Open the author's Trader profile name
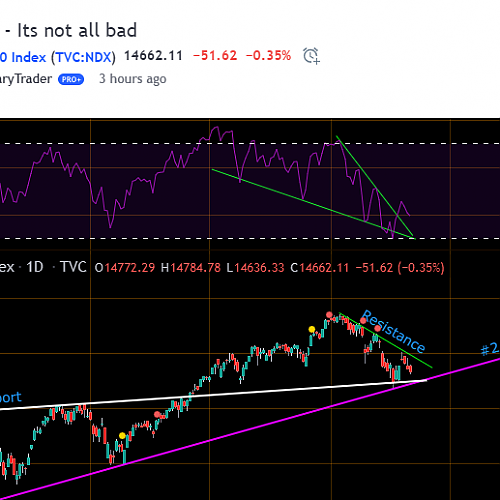 click(26, 79)
